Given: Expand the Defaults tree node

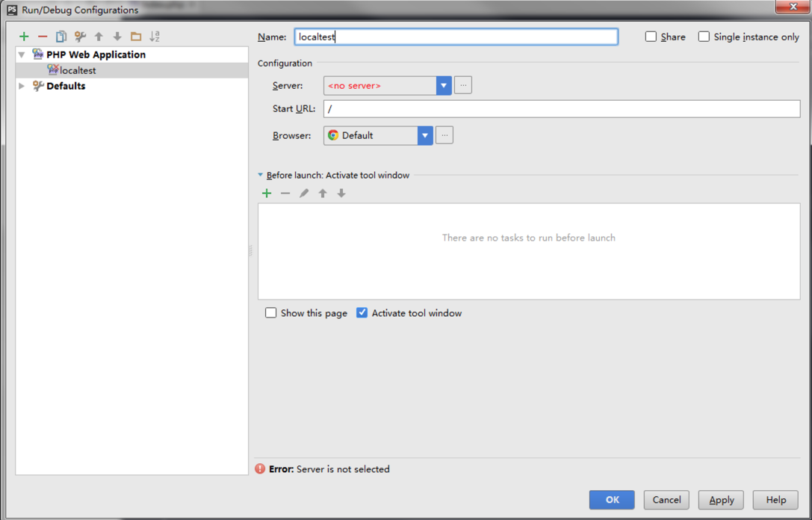Looking at the screenshot, I should (22, 86).
